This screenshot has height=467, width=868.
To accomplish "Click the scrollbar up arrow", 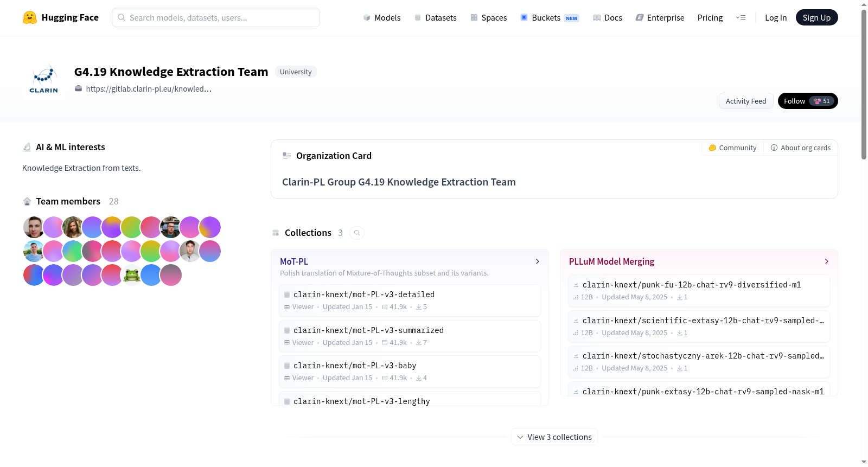I will pyautogui.click(x=864, y=4).
